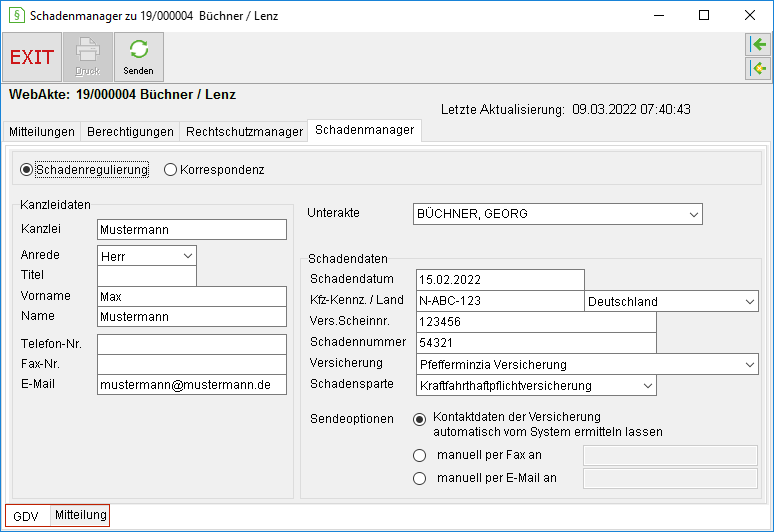Click the Kanzlei field with Mustermann
The height and width of the screenshot is (532, 774).
(x=192, y=229)
